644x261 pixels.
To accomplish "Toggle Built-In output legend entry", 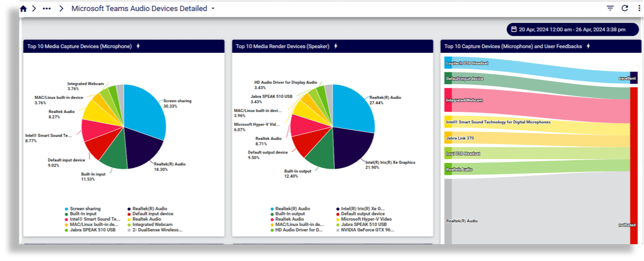I will click(288, 214).
